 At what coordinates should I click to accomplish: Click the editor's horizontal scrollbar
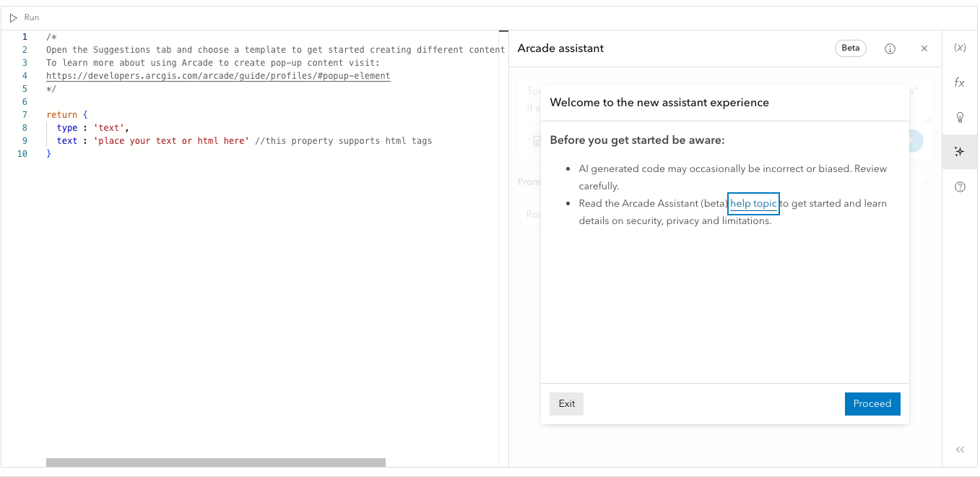pyautogui.click(x=215, y=463)
